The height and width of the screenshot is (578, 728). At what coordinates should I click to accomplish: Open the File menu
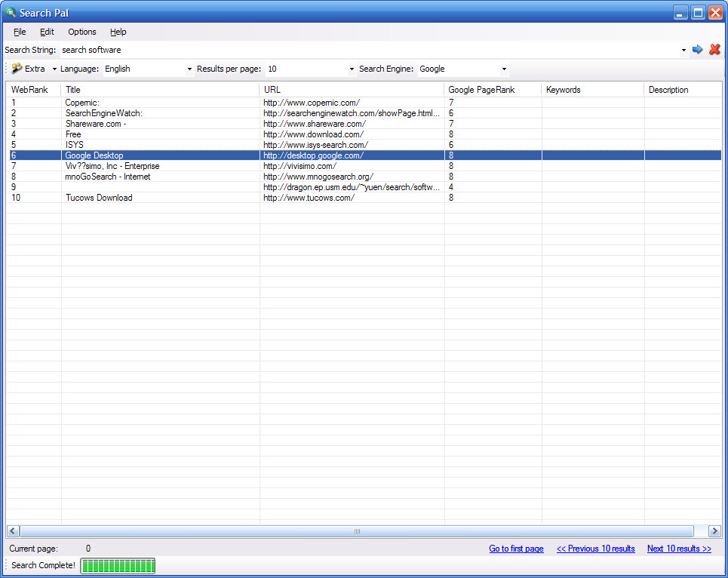20,32
